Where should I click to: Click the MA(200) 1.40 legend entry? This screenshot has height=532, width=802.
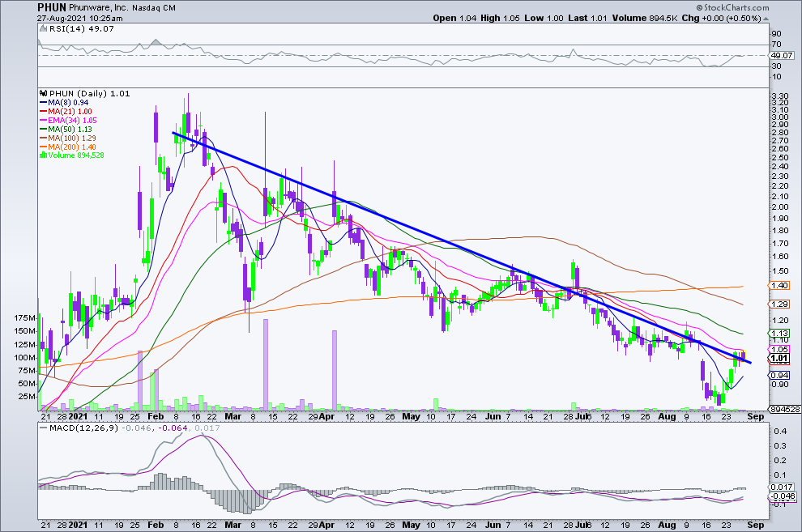tap(67, 147)
